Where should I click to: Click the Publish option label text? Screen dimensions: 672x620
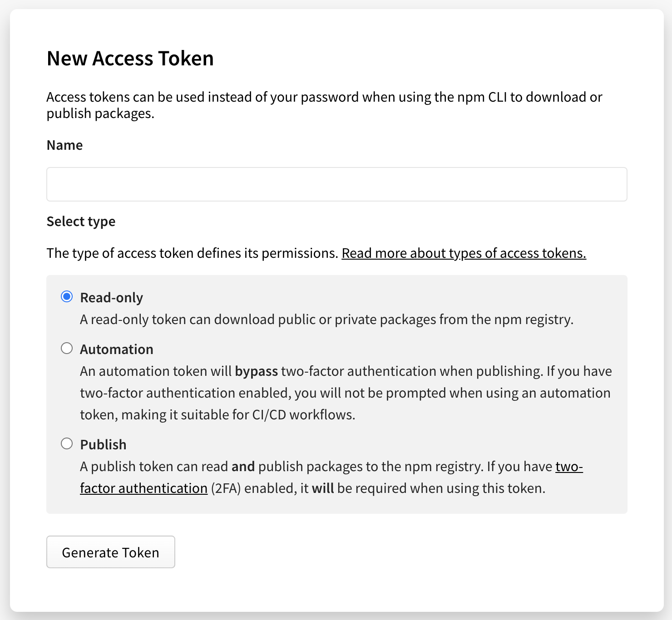(x=103, y=444)
